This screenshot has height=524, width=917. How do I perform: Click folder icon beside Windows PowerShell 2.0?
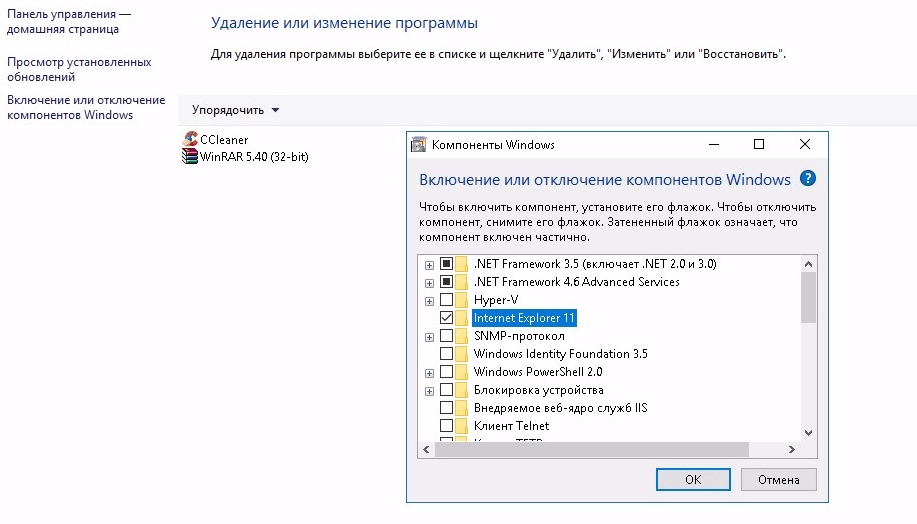pyautogui.click(x=461, y=372)
